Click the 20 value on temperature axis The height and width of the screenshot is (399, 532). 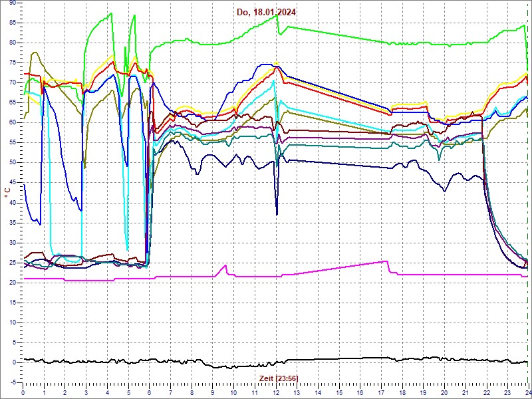coord(12,283)
